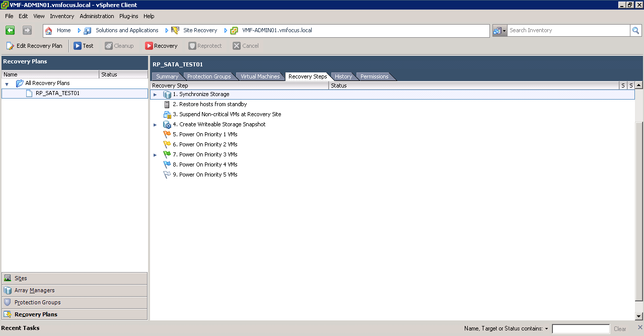Click the Restore hosts from standby icon
Screen dimensions: 644x336
pos(167,105)
